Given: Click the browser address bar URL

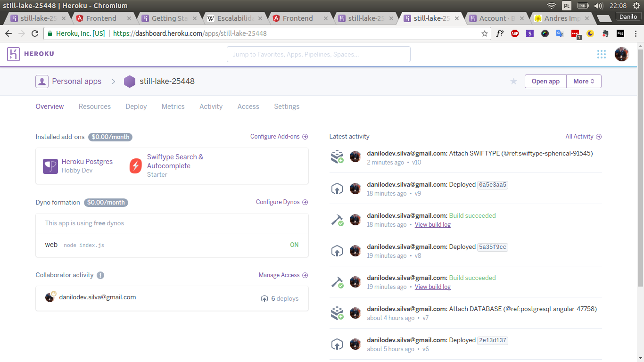Looking at the screenshot, I should [190, 33].
